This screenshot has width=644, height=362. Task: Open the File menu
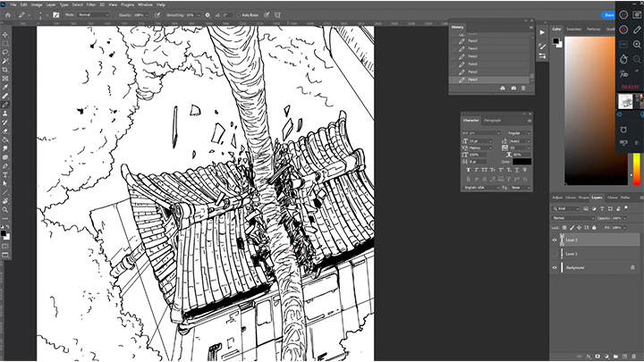[x=13, y=4]
